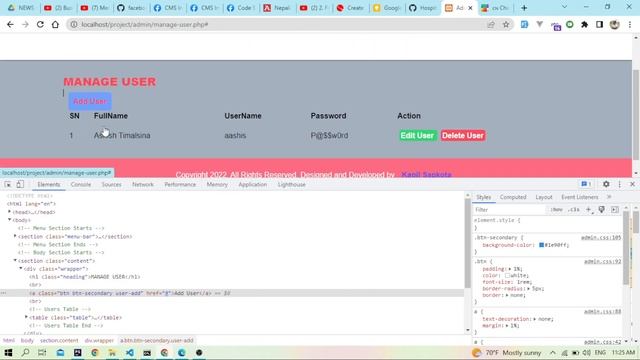Expand the border-radius shorthand property
The width and height of the screenshot is (640, 360).
[x=529, y=289]
